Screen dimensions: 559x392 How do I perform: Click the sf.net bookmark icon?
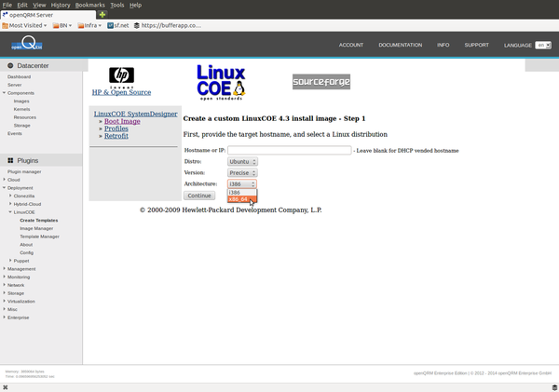(110, 25)
